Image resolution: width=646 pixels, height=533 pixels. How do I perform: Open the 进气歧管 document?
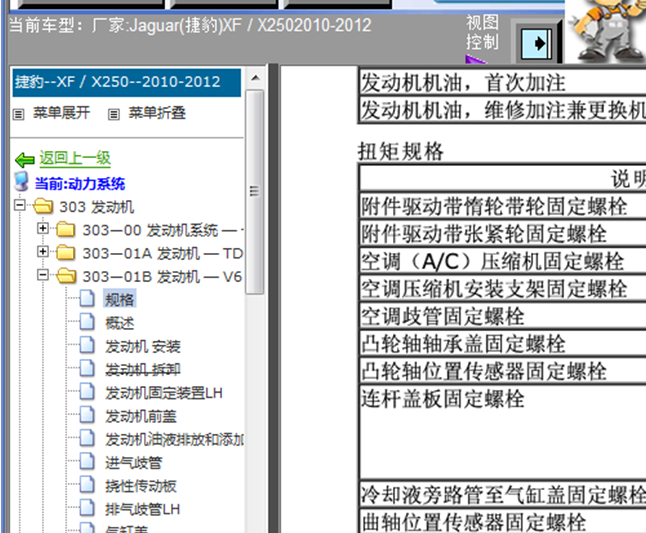coord(133,463)
